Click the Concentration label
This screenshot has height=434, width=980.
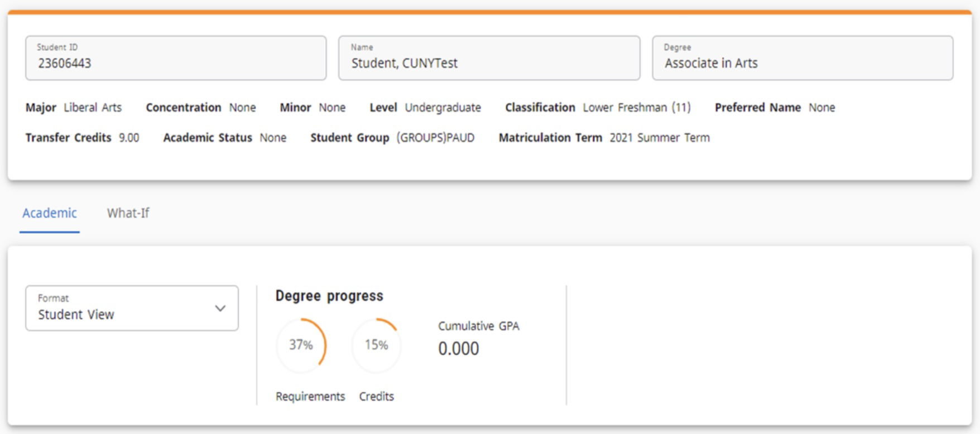(184, 108)
